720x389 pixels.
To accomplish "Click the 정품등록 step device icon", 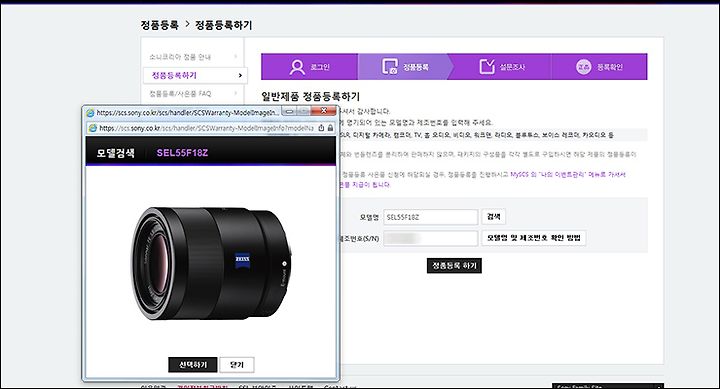I will 390,67.
